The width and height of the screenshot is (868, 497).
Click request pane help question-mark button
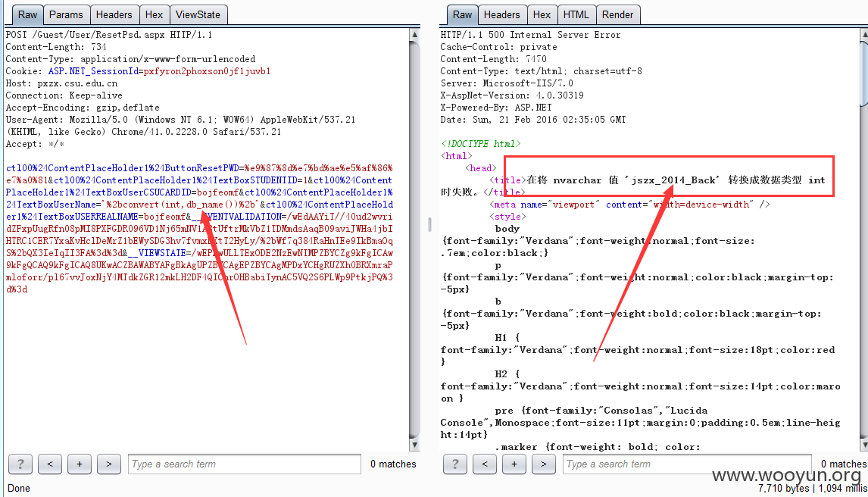point(20,464)
